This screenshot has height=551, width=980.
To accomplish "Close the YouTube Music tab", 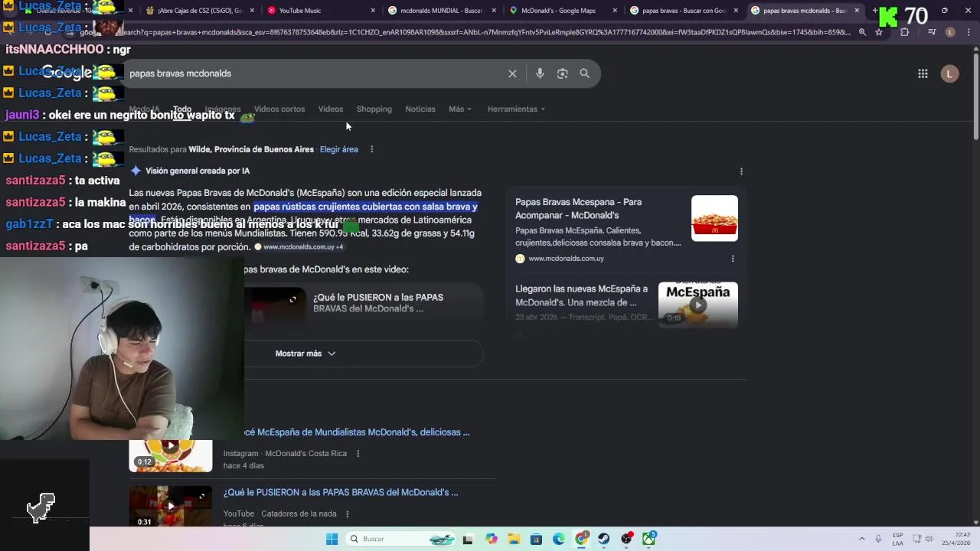I will (x=373, y=11).
